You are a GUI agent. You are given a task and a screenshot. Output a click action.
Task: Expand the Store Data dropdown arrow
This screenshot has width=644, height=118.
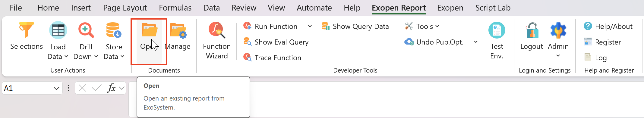click(122, 56)
